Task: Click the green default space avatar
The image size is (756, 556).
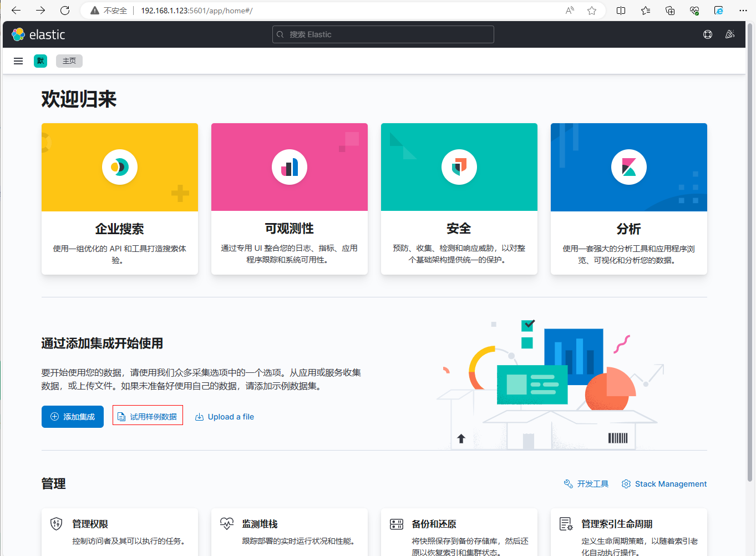Action: (x=40, y=61)
